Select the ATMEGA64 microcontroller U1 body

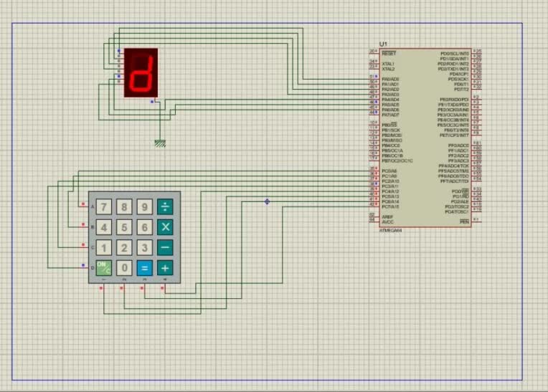425,138
